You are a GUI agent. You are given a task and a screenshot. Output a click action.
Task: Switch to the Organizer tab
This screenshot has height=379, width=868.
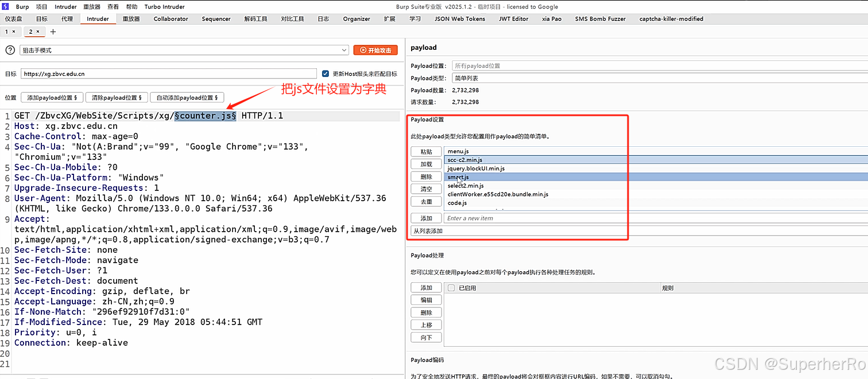coord(356,19)
